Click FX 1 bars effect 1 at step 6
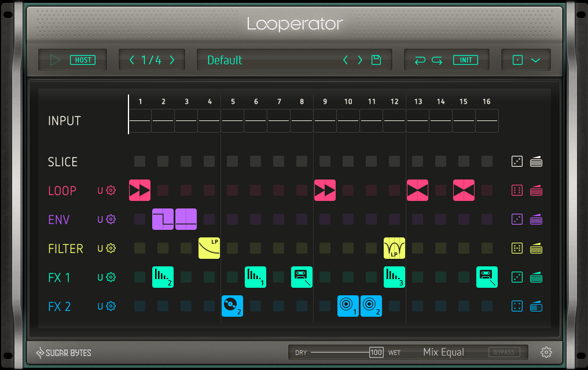Screen dimensions: 588x370 tap(255, 277)
